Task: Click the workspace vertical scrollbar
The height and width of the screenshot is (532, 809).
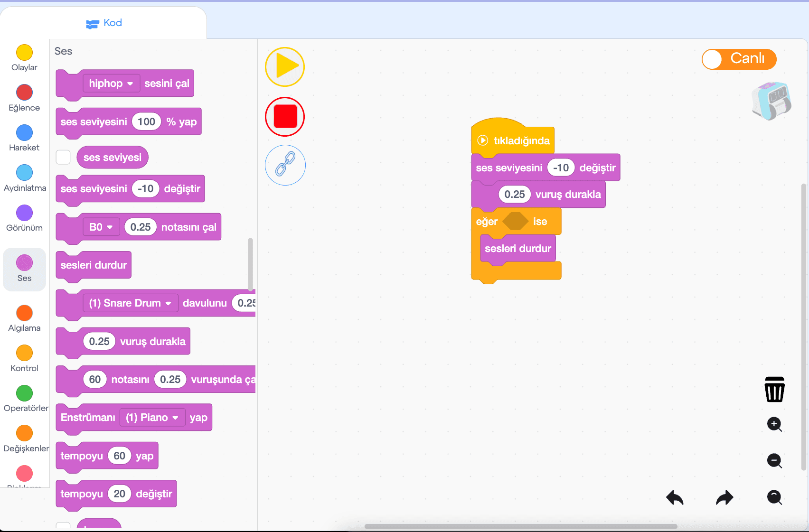Action: pos(804,327)
